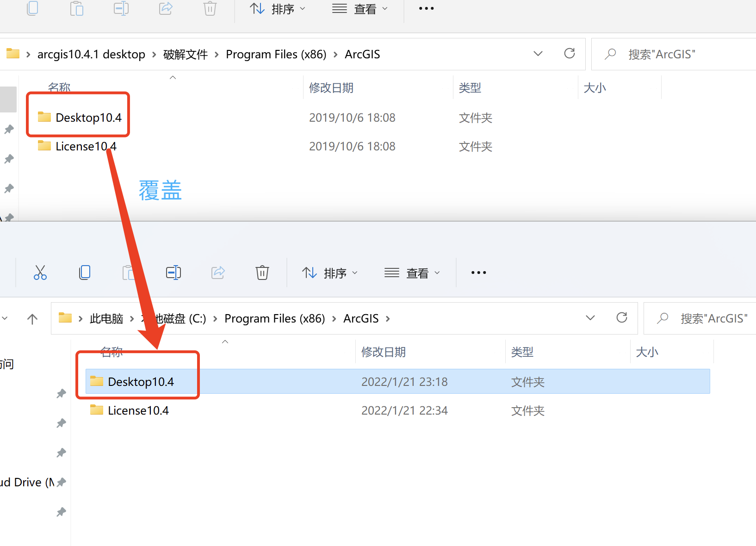
Task: Expand chevron after ArcGIS in lower address bar
Action: [388, 319]
